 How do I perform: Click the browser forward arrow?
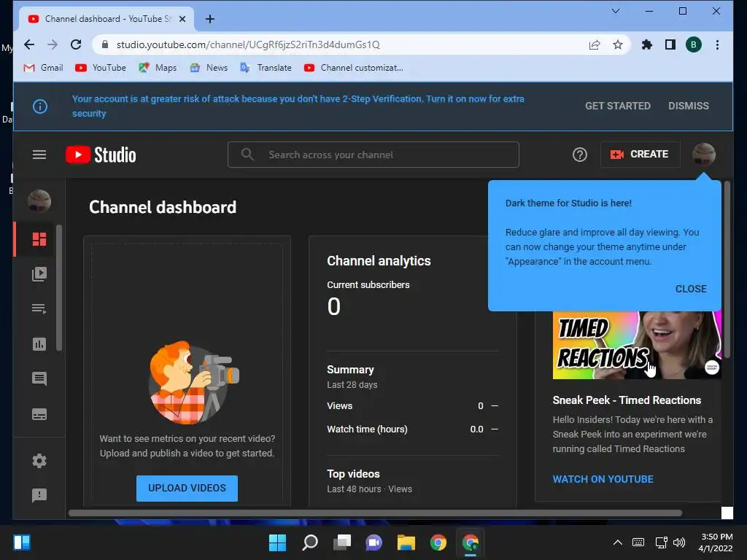click(x=53, y=44)
